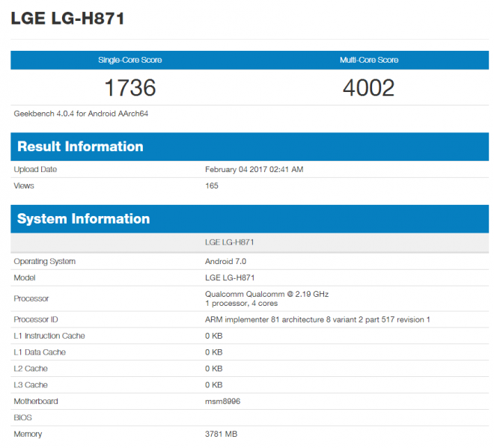Select the single-core score 1736
The width and height of the screenshot is (494, 448).
(130, 88)
